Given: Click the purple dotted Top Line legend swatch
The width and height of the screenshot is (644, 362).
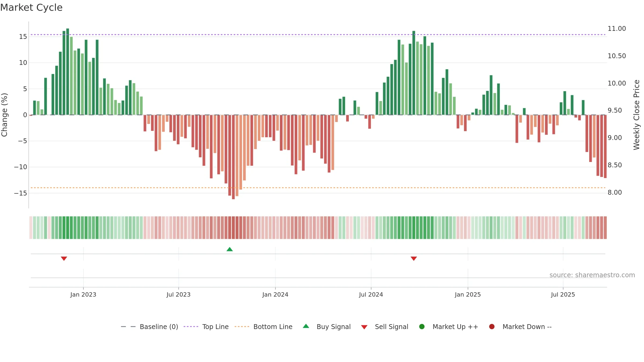Looking at the screenshot, I should pyautogui.click(x=191, y=327).
